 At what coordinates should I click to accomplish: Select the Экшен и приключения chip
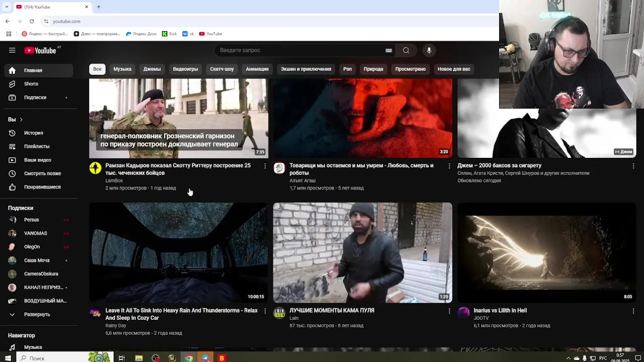[306, 69]
